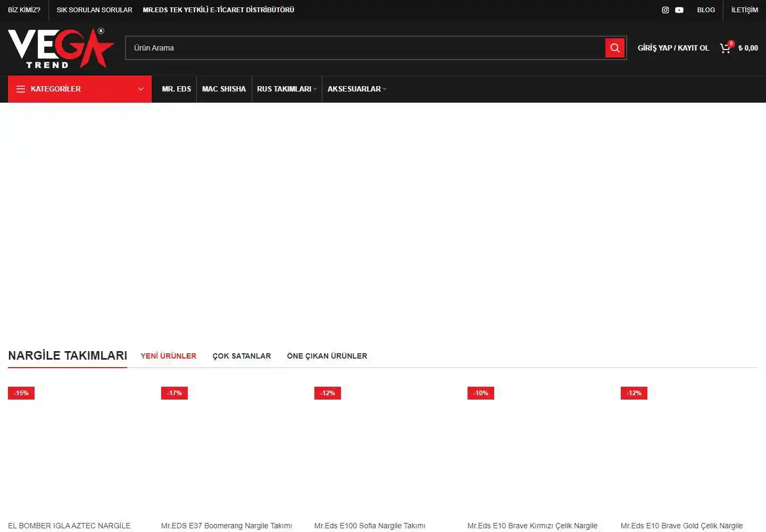The image size is (766, 532).
Task: Open the MR. EDS menu item
Action: [x=177, y=89]
